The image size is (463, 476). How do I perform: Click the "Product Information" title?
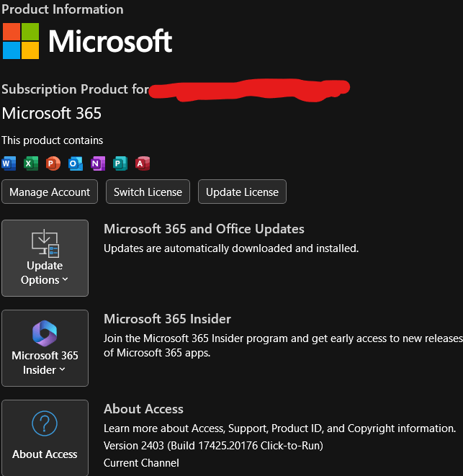[63, 9]
